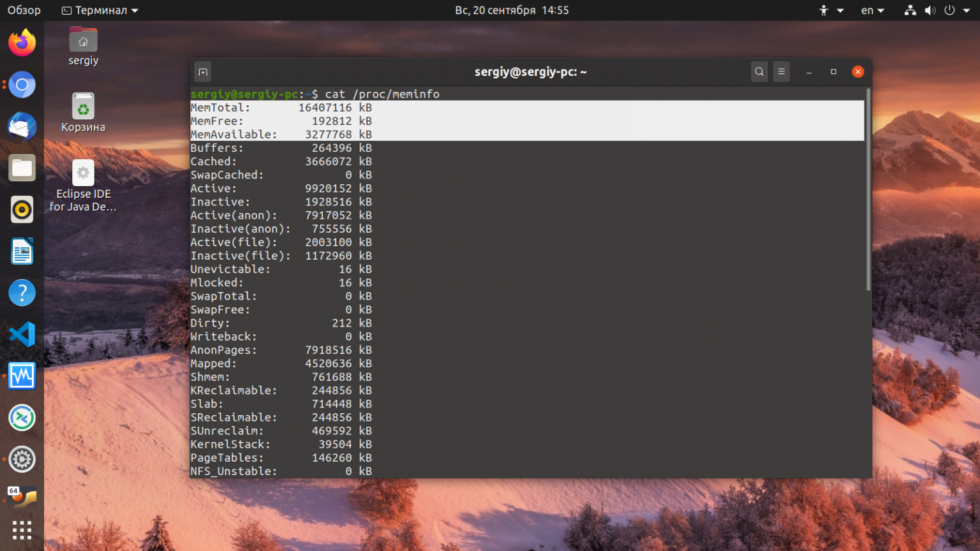Start Rhythmbox music player
The height and width of the screenshot is (551, 980).
click(22, 209)
